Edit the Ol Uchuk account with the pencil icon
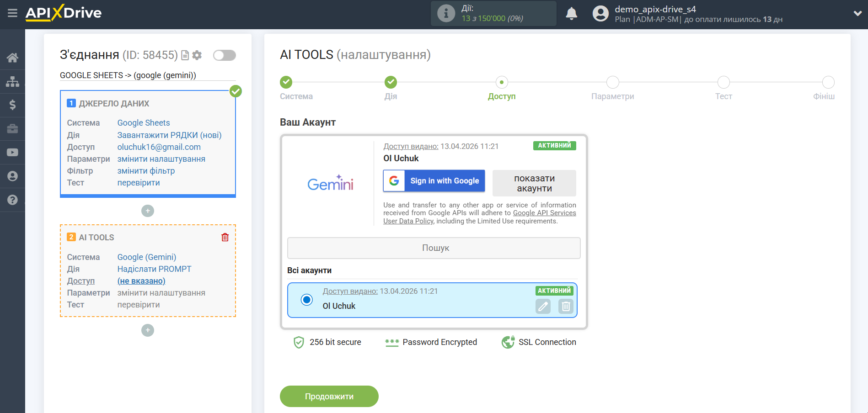Screen dimensions: 868x413 [543, 306]
